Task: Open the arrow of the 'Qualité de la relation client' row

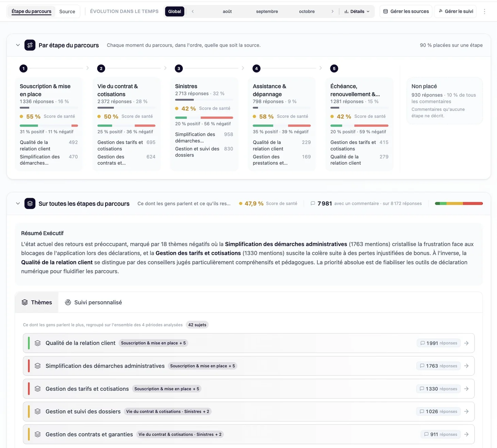Action: pyautogui.click(x=466, y=343)
